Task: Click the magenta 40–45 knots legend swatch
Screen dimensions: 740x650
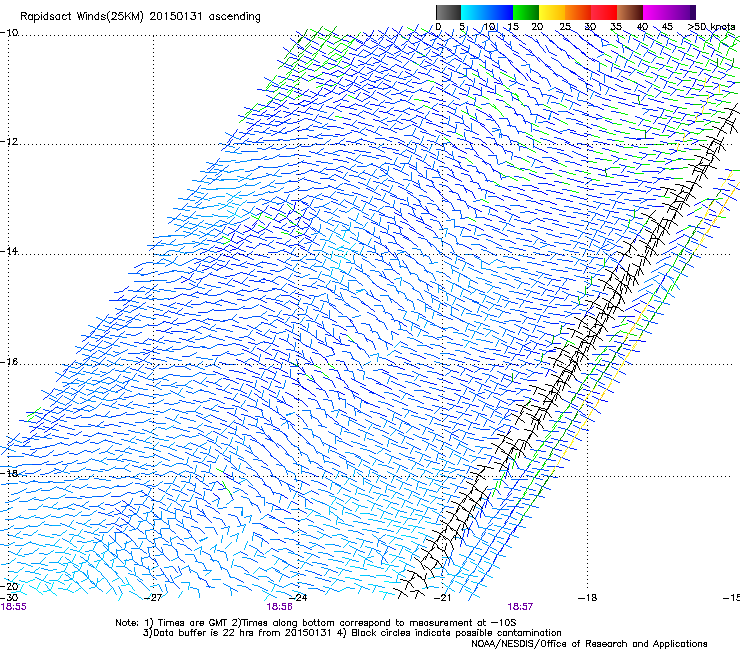Action: 656,12
